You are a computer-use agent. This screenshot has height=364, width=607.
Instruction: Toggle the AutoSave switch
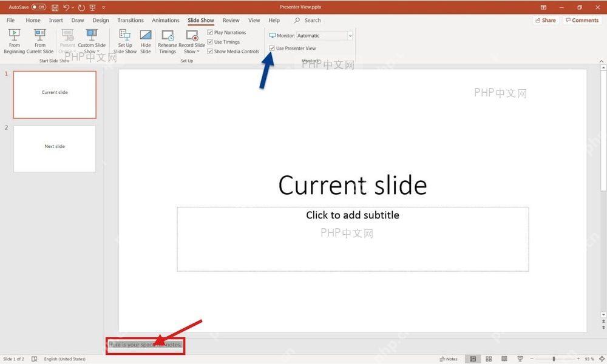39,7
